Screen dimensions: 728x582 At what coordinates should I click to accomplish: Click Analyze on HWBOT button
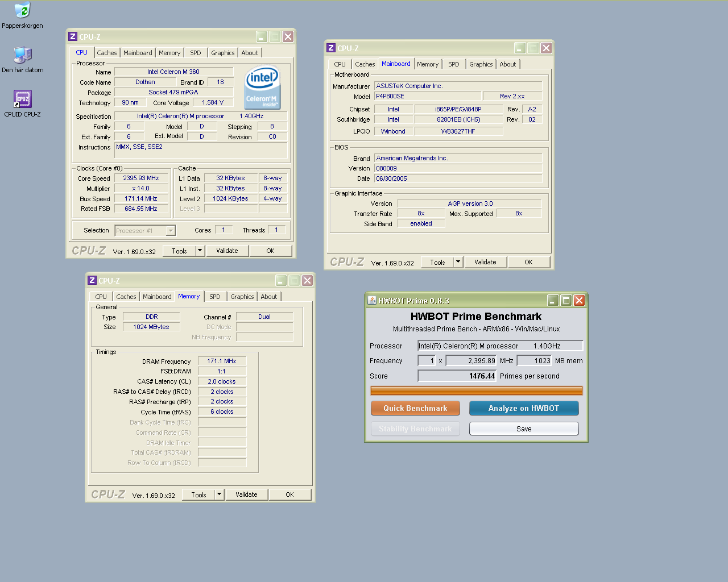(524, 408)
